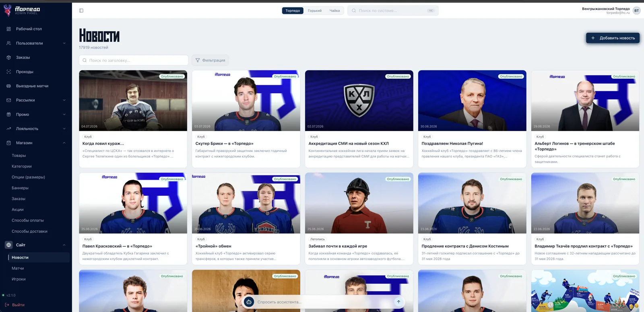Click the Магазин bag icon
Screen dimensions: 644x312
tap(9, 143)
